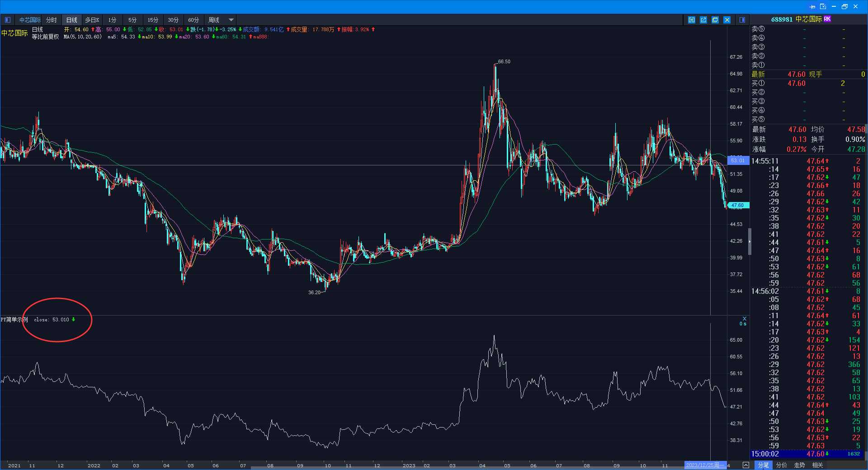Click the 2022 label on the time axis
Viewport: 868px width, 470px height.
[94, 465]
